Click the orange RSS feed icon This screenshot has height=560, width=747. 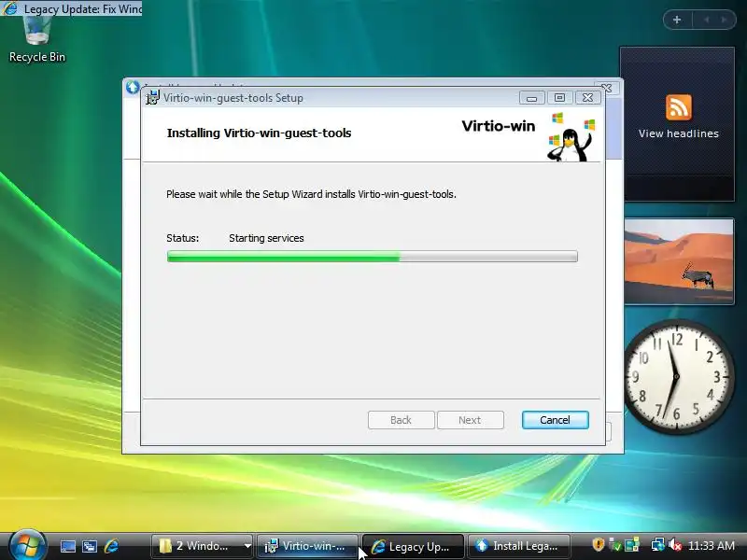[679, 107]
